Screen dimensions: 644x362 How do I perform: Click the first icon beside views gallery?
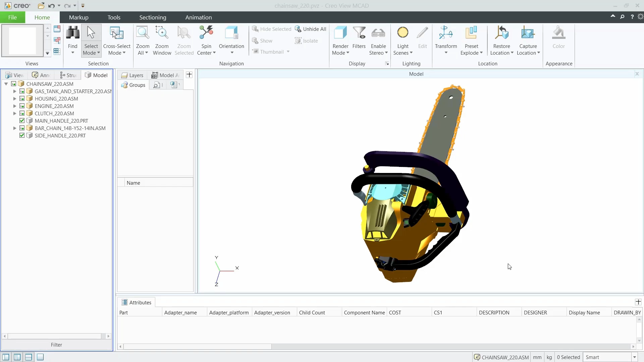coord(57,29)
